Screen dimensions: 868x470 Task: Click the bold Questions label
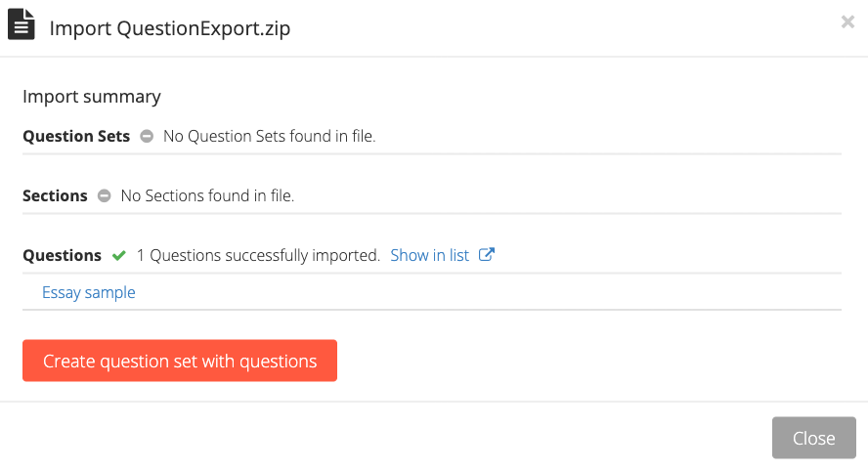(62, 256)
